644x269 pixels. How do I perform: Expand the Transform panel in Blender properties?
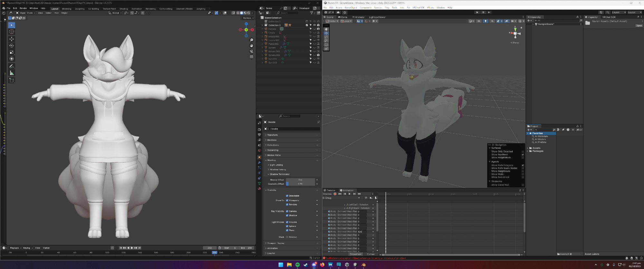point(272,135)
